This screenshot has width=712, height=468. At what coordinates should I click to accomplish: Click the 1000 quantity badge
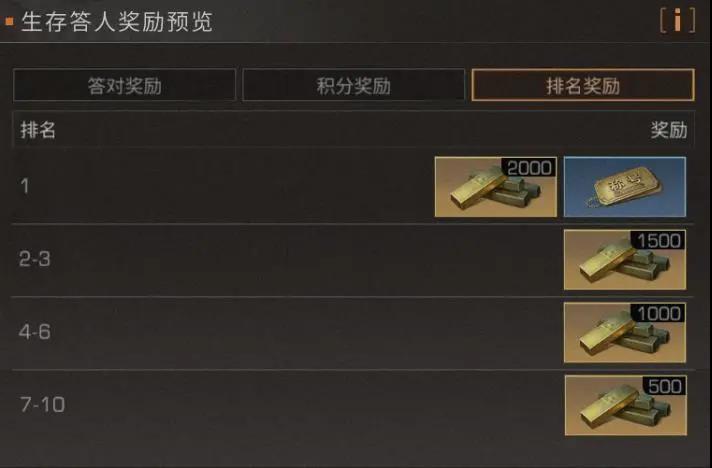[658, 313]
